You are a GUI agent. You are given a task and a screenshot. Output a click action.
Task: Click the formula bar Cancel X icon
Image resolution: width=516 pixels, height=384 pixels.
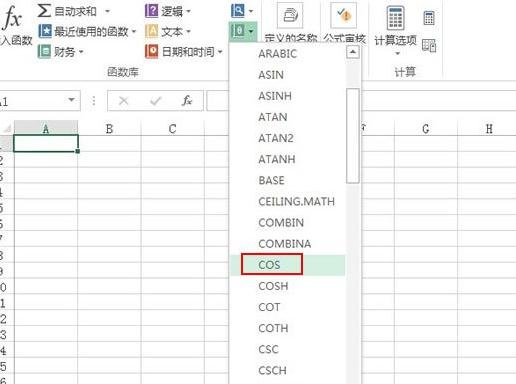(124, 101)
